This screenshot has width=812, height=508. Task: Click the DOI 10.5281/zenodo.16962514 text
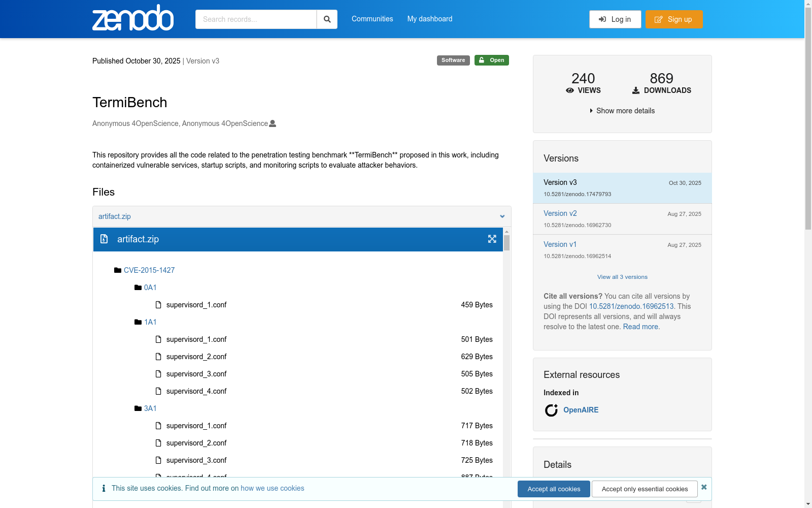578,256
